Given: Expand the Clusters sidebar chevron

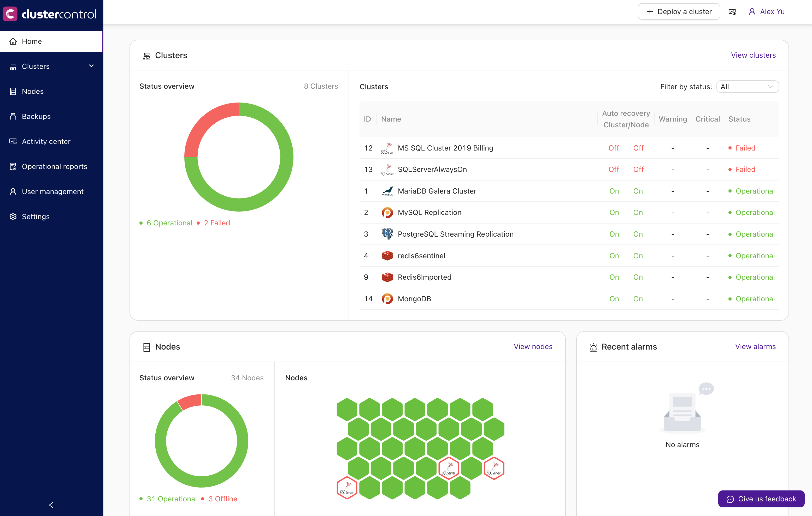Looking at the screenshot, I should [x=91, y=66].
